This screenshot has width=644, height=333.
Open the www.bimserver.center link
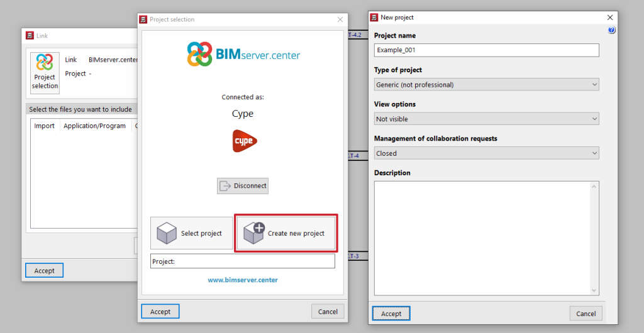243,280
